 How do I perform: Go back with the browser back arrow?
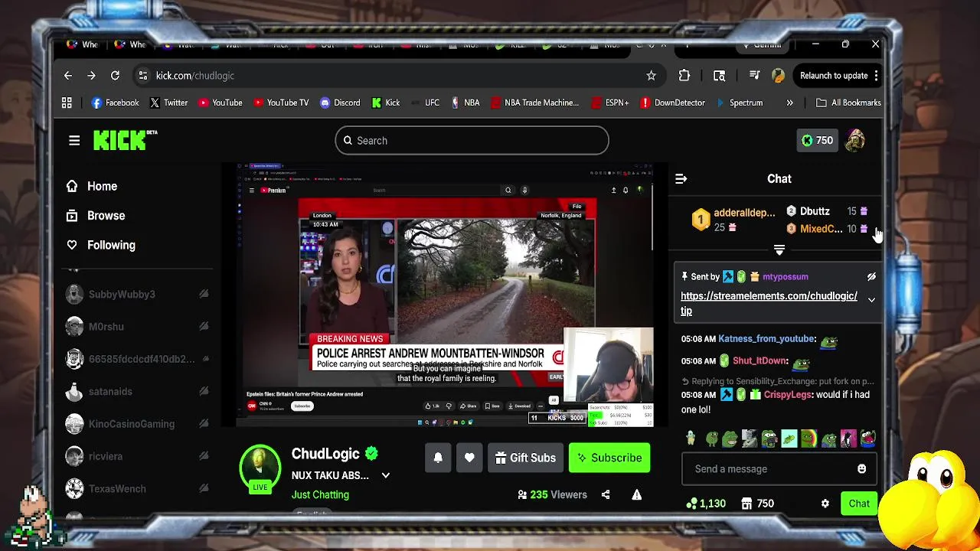tap(68, 76)
